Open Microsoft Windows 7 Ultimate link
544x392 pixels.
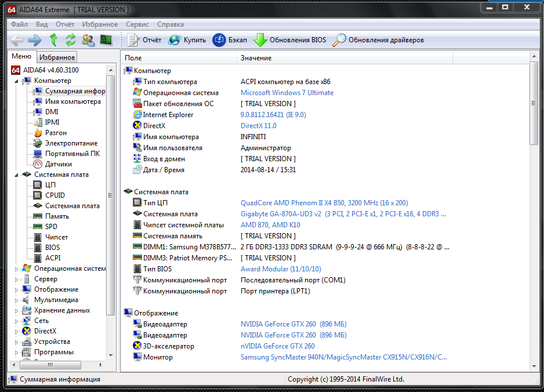pos(287,93)
